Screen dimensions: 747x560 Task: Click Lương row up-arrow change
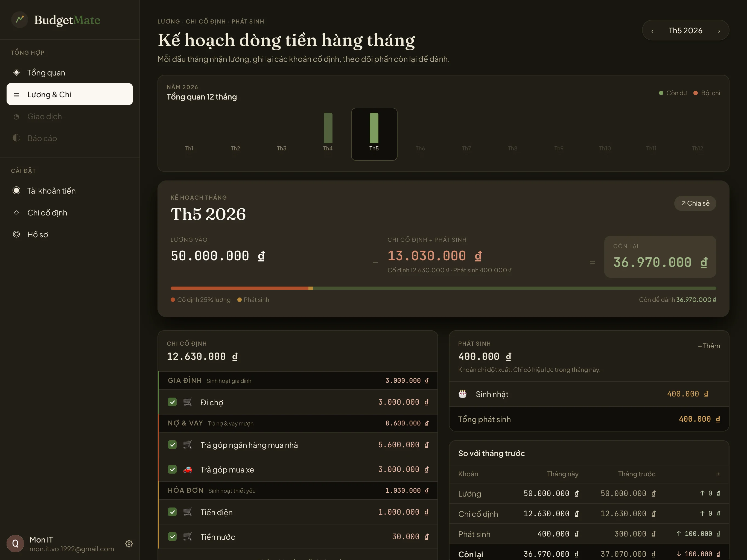(x=710, y=494)
